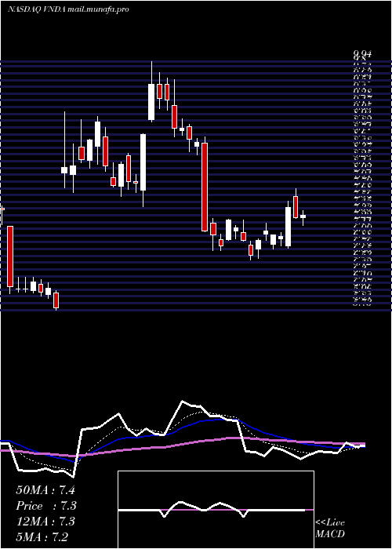This screenshot has height=549, width=392.
Task: Click the tallest red candlestick mid-chart
Action: click(205, 187)
